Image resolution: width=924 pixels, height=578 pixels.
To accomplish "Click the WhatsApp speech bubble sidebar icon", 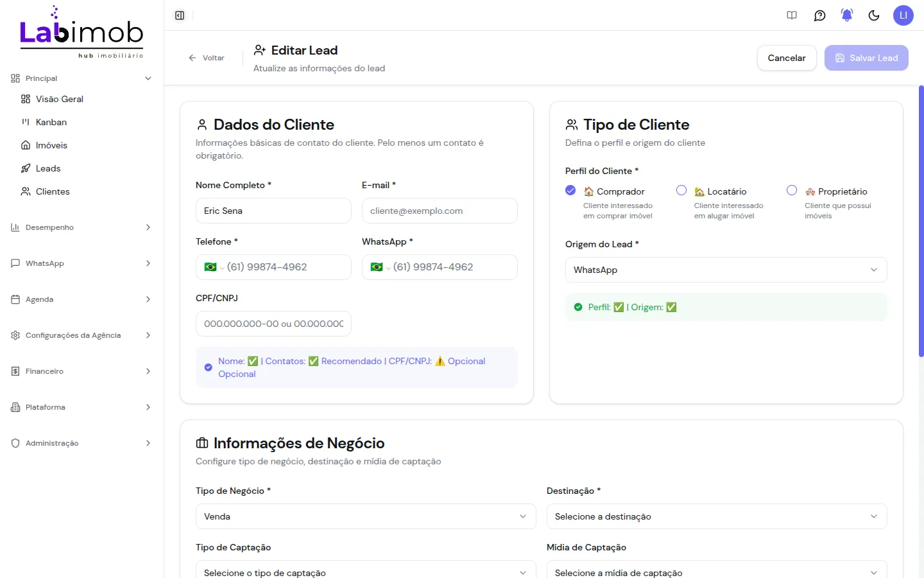I will 15,263.
